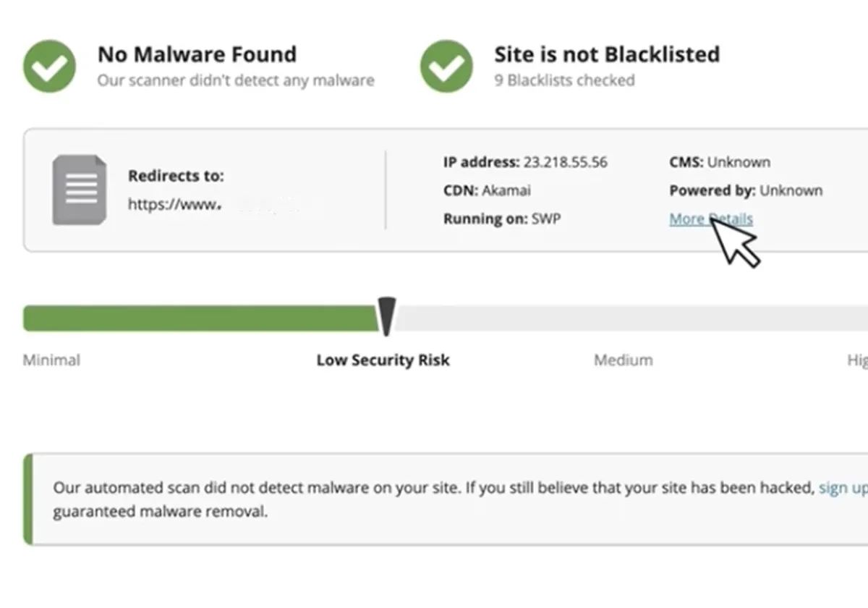
Task: Select the Low Security Risk label
Action: [x=383, y=360]
